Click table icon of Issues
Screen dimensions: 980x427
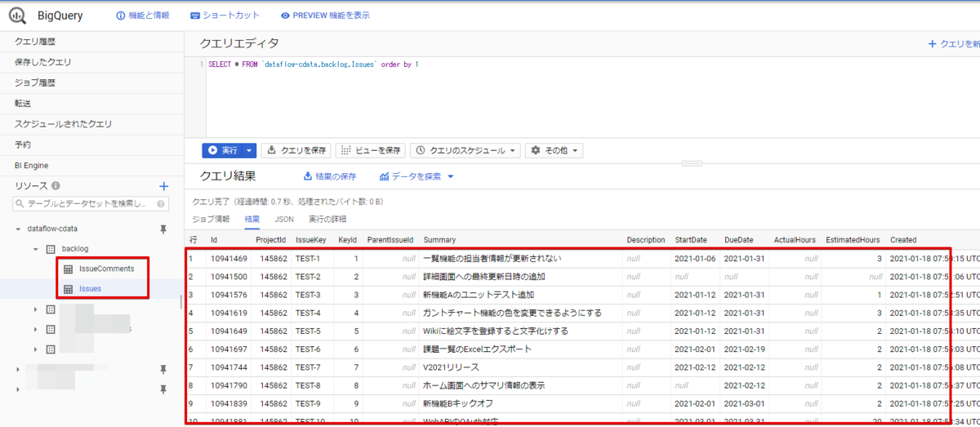click(x=69, y=289)
